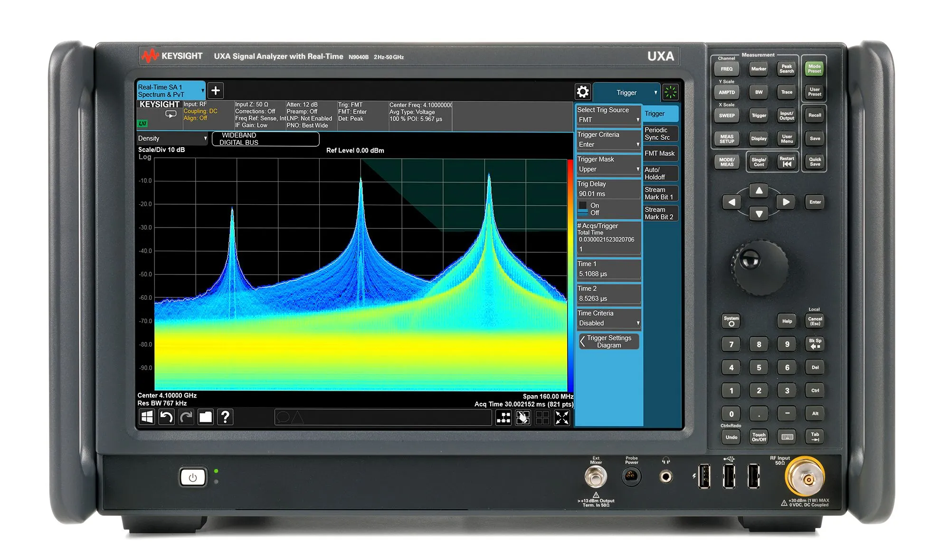Open the Trigger Mask Upper dropdown
Viewport: 950px width, 560px height.
(608, 169)
